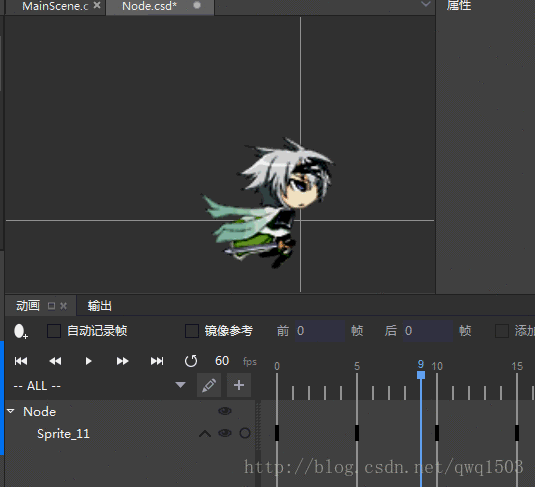Jump to the first frame of animation
The width and height of the screenshot is (535, 487).
pos(21,361)
